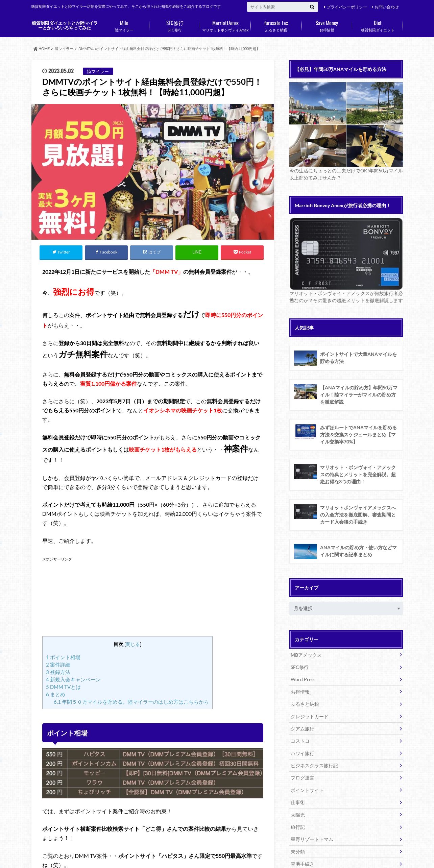This screenshot has height=868, width=434.
Task: Click the 未分類 category chevron
Action: 401,852
